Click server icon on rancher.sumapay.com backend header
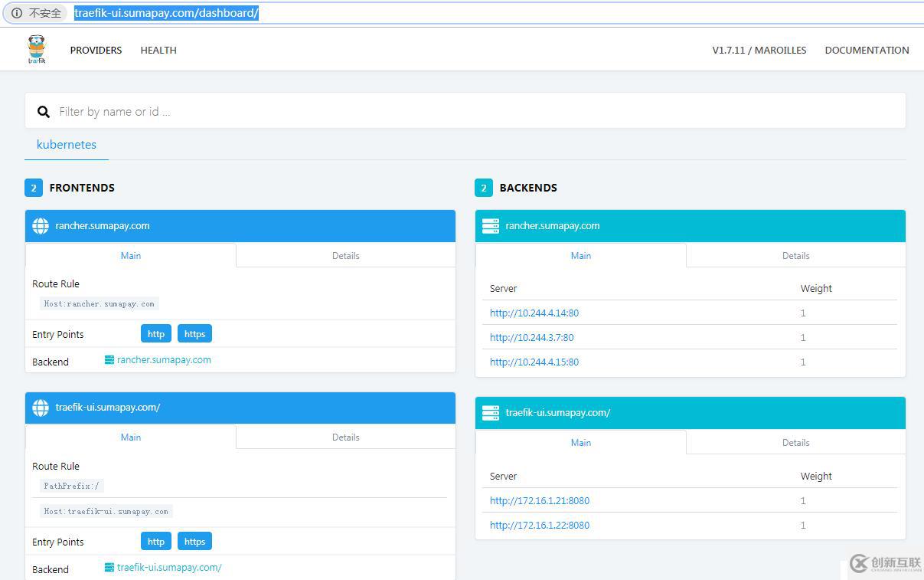924x580 pixels. tap(491, 226)
